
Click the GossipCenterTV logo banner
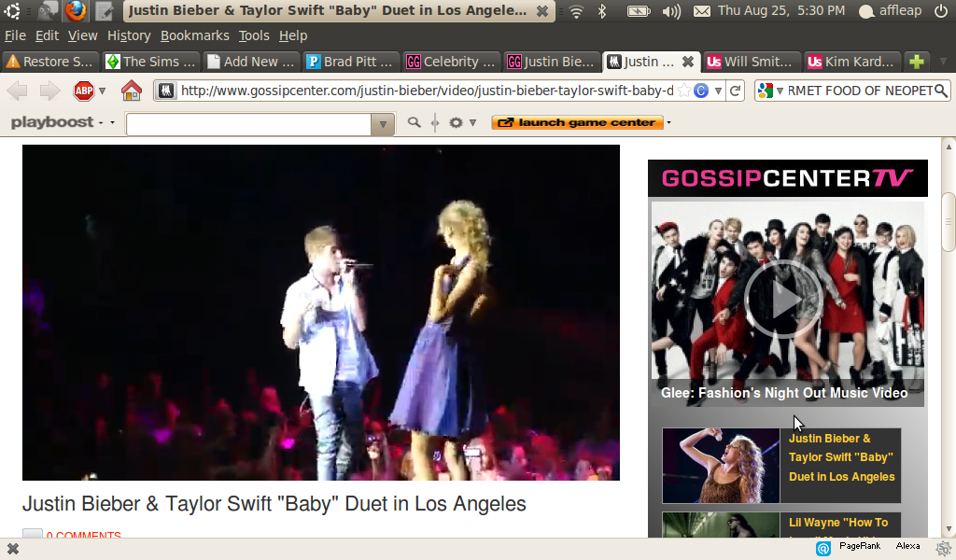788,178
